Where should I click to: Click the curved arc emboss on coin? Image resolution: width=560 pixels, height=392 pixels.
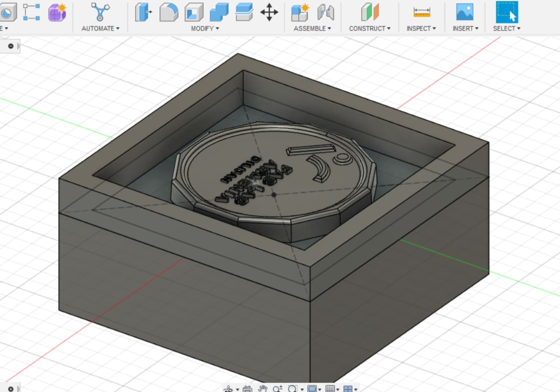318,169
